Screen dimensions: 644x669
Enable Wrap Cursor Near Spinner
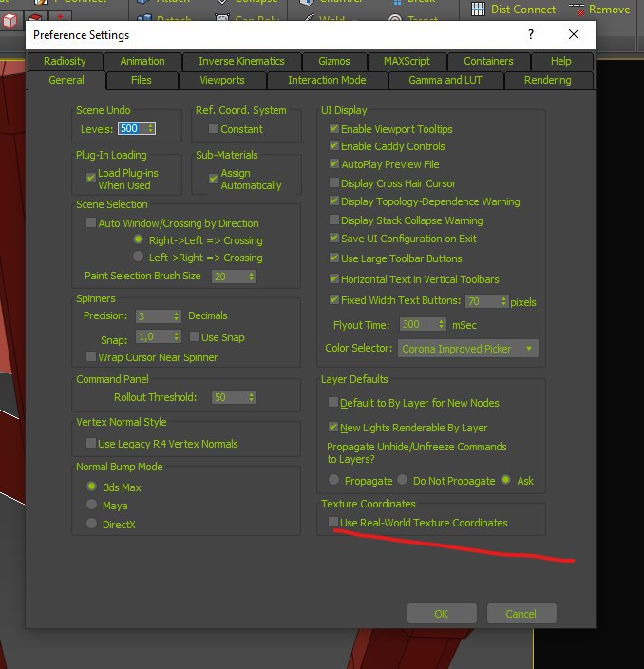[x=91, y=356]
